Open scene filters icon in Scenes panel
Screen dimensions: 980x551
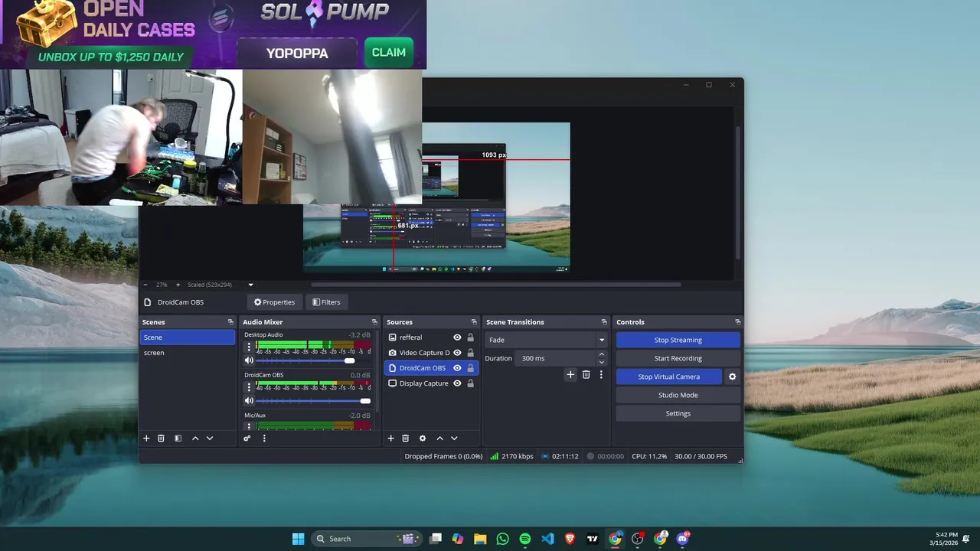point(178,439)
